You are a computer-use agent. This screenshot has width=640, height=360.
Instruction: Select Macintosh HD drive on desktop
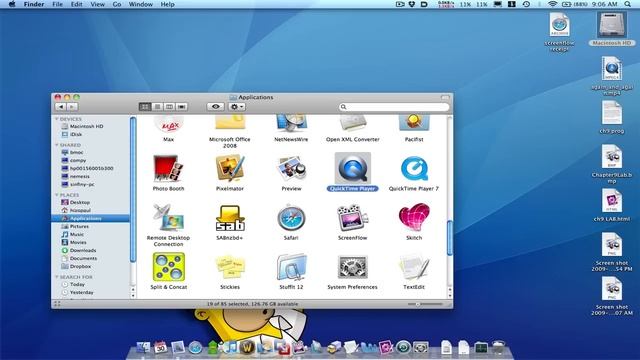[611, 25]
